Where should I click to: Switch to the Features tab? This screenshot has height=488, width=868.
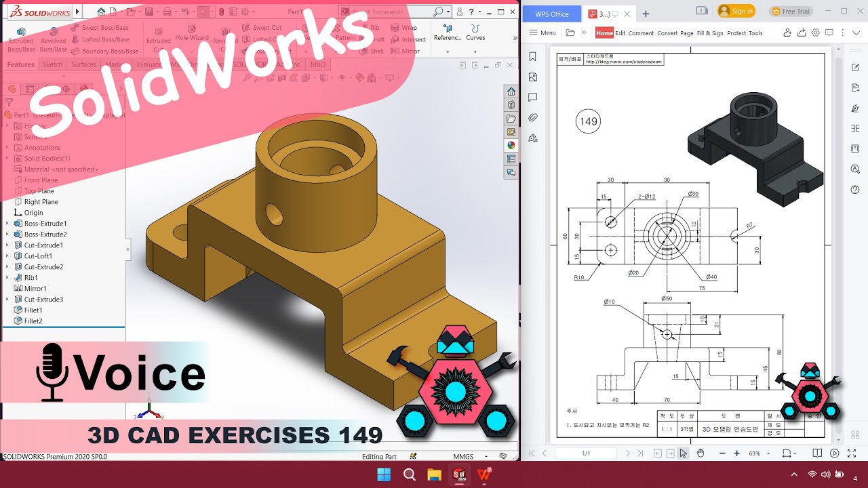pos(21,64)
